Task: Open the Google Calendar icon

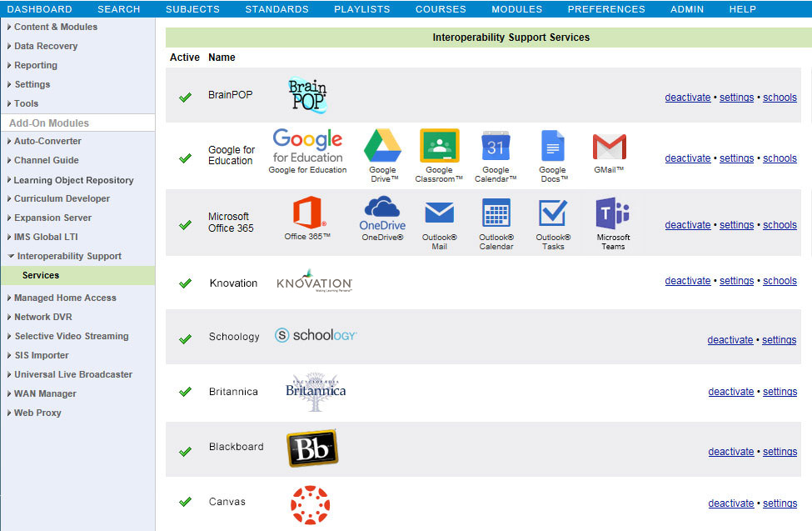Action: point(496,146)
